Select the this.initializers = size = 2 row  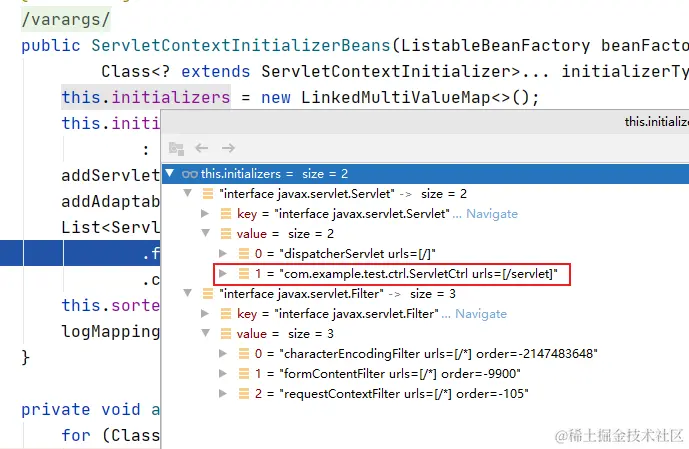(x=425, y=174)
